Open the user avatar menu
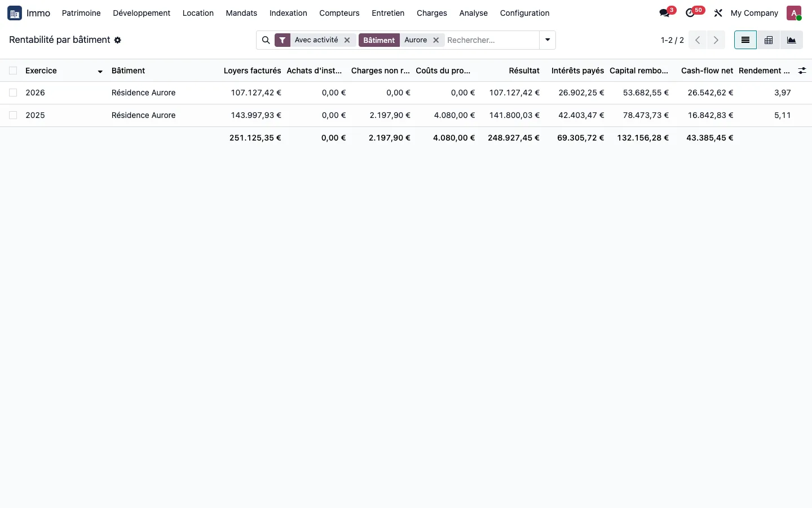Image resolution: width=812 pixels, height=508 pixels. pyautogui.click(x=794, y=13)
